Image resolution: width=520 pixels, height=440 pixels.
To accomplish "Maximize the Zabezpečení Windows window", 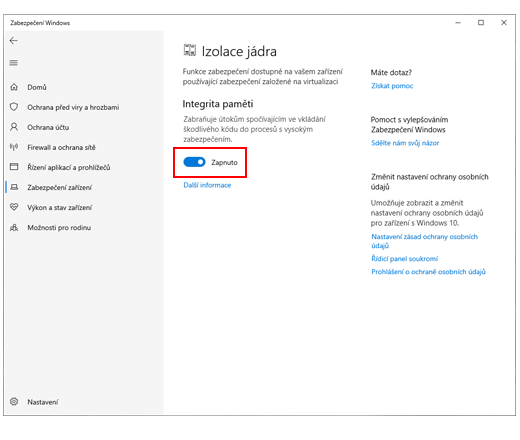I will click(x=481, y=23).
